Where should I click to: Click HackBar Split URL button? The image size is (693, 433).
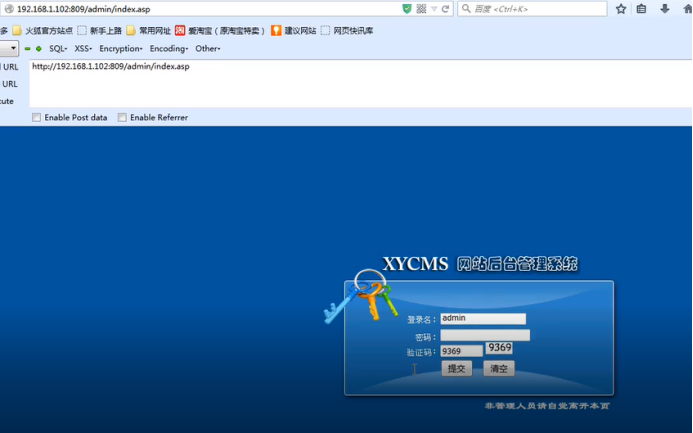[x=9, y=84]
